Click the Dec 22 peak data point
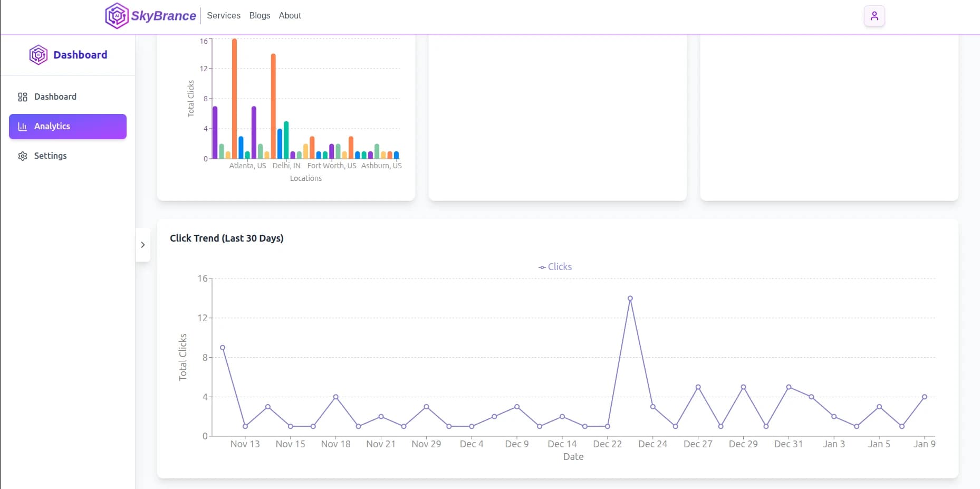This screenshot has height=489, width=980. [630, 299]
